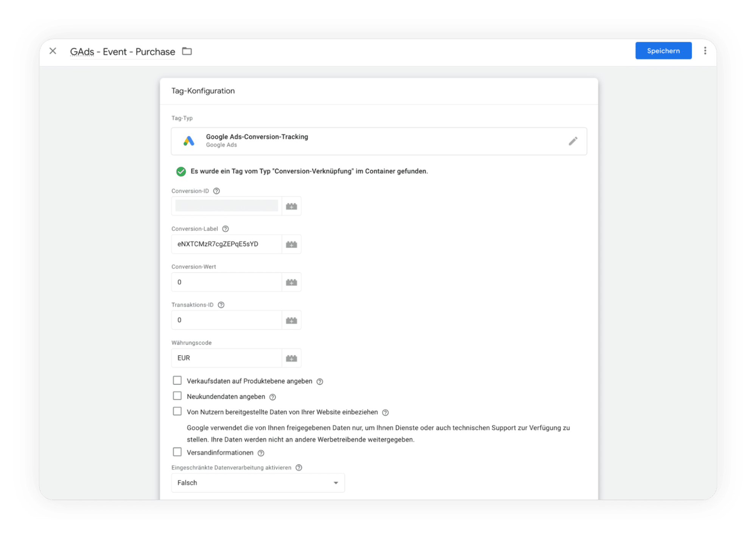Click the Google Ads logo icon
This screenshot has height=539, width=756.
pos(189,141)
